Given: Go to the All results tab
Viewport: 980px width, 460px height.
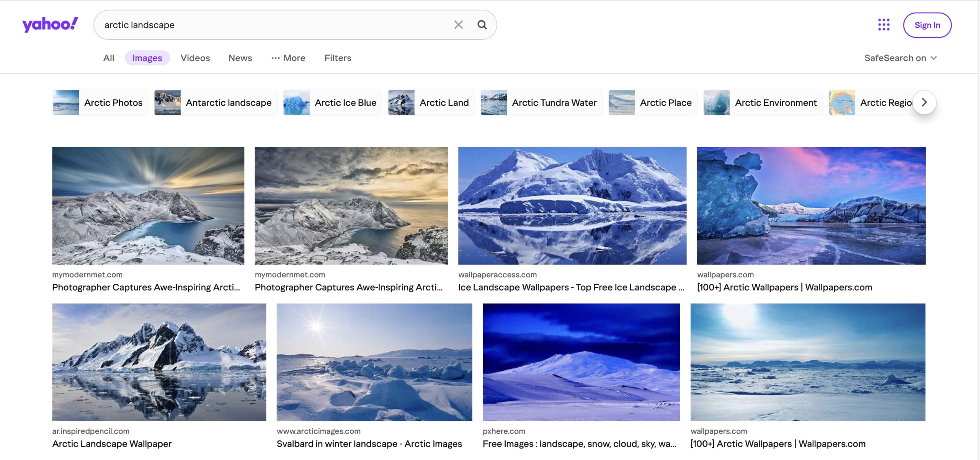Looking at the screenshot, I should pos(109,58).
